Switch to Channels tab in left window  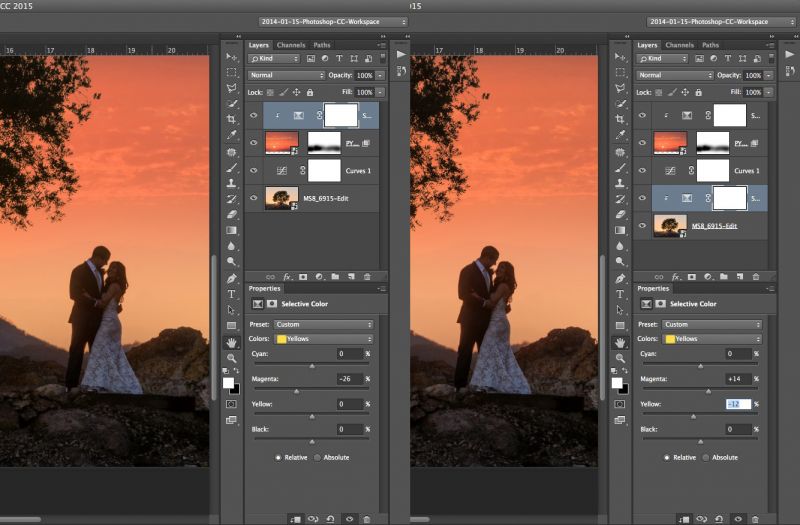click(x=291, y=45)
